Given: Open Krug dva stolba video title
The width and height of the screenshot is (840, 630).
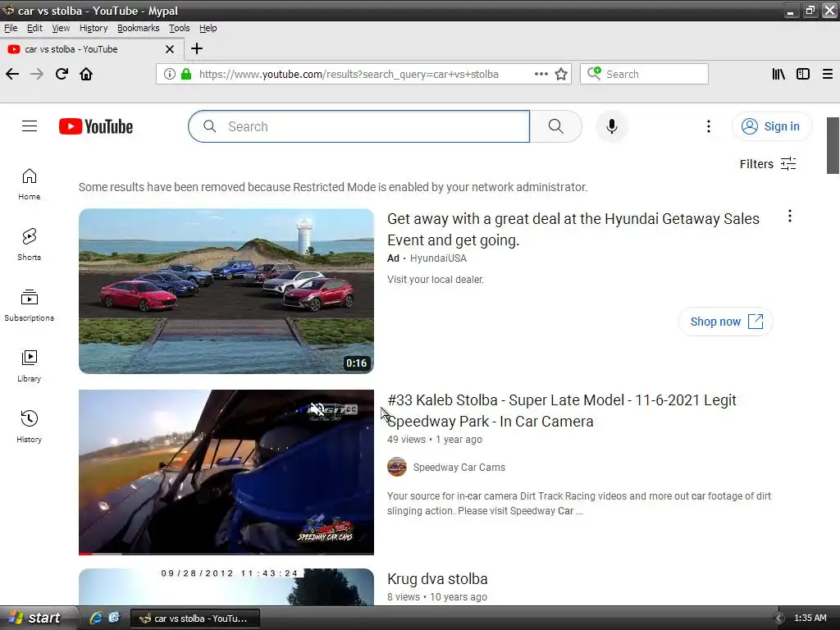Looking at the screenshot, I should click(x=437, y=579).
